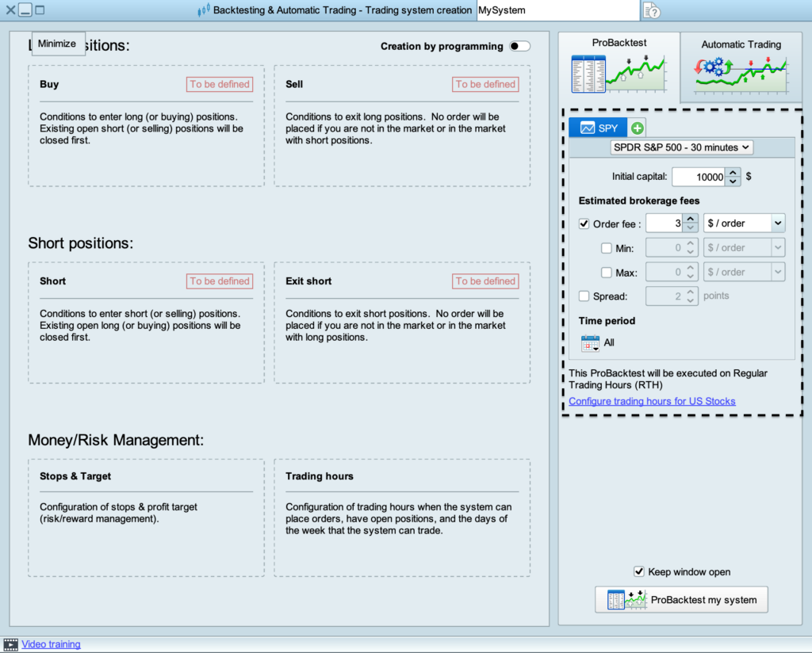Click the green plus add-instrument icon
Viewport: 812px width, 653px height.
638,128
